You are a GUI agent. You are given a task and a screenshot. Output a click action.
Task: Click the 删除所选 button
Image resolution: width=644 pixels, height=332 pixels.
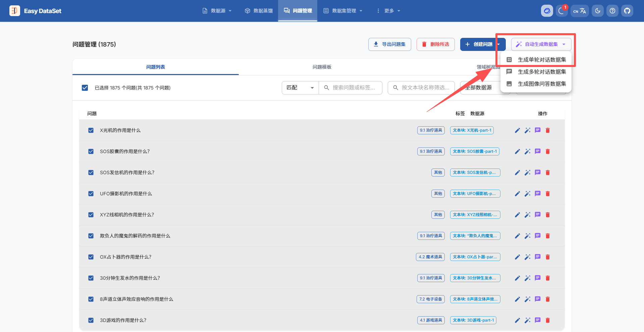[x=436, y=44]
